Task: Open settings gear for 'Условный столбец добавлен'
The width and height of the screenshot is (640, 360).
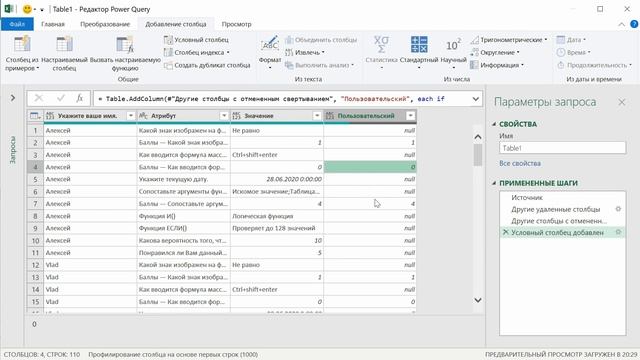Action: 618,232
